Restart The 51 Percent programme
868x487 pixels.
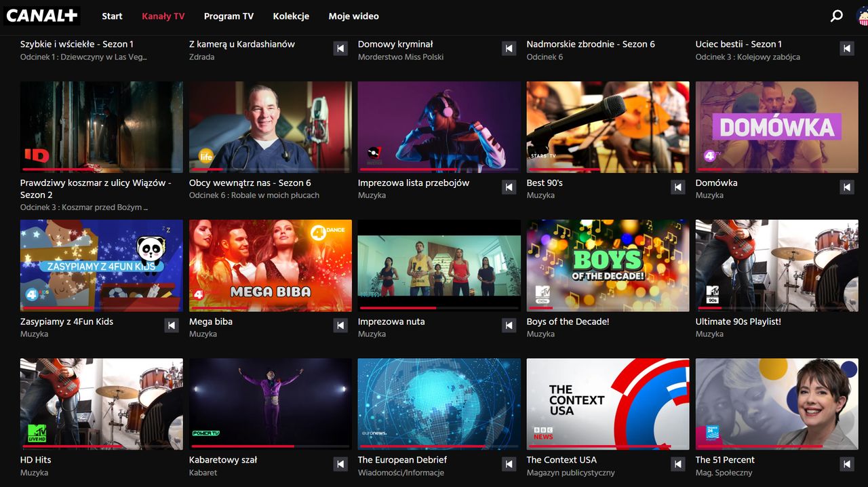click(847, 465)
